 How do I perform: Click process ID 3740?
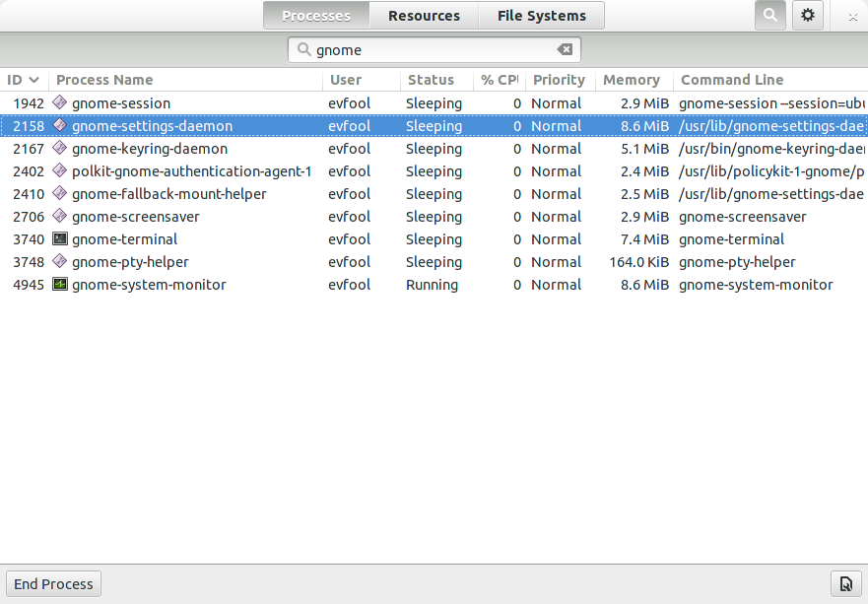tap(29, 239)
